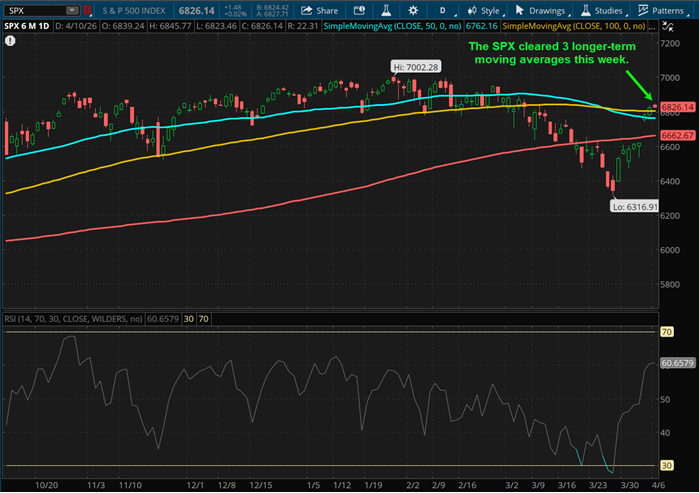This screenshot has width=699, height=493.
Task: Click the bid/ask quote B: 6824.42
Action: 273,8
